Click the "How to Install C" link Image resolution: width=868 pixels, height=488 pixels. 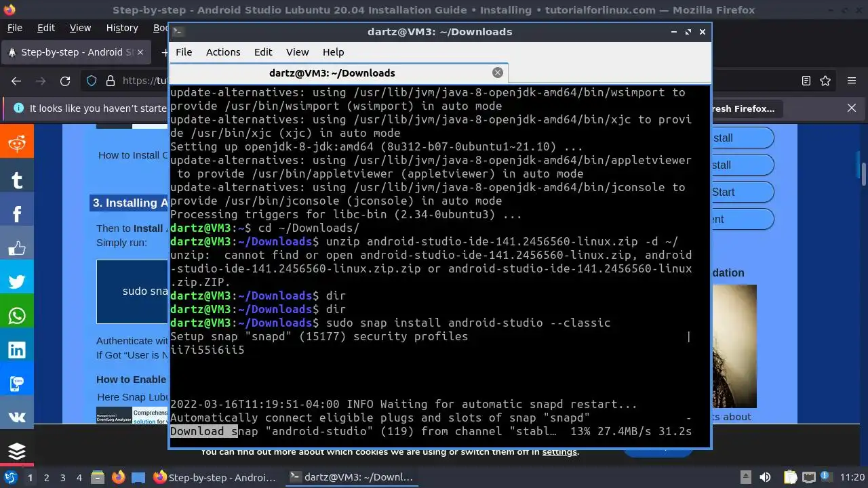(x=133, y=155)
